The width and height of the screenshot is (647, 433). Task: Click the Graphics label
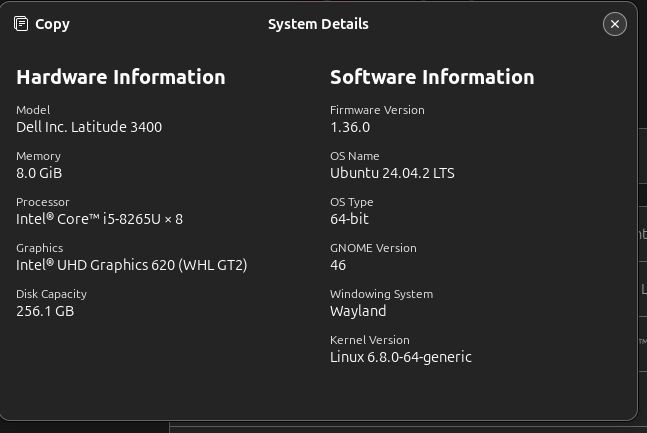(40, 248)
